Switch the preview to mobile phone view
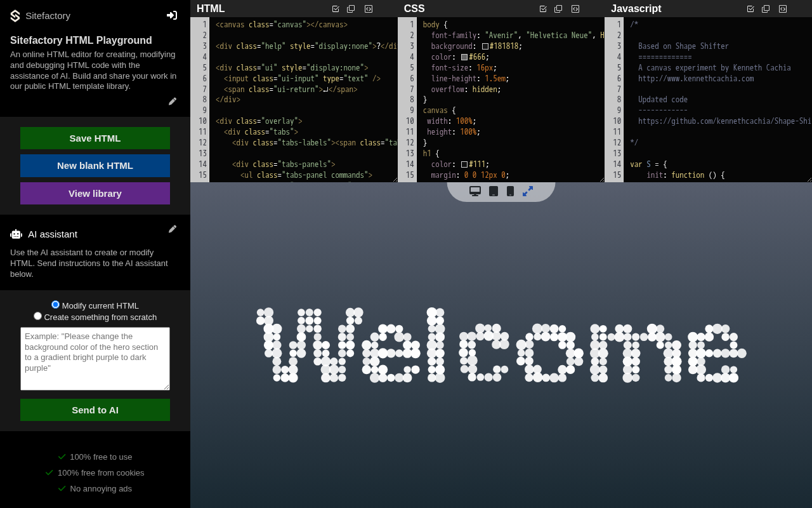812x508 pixels. pos(510,191)
